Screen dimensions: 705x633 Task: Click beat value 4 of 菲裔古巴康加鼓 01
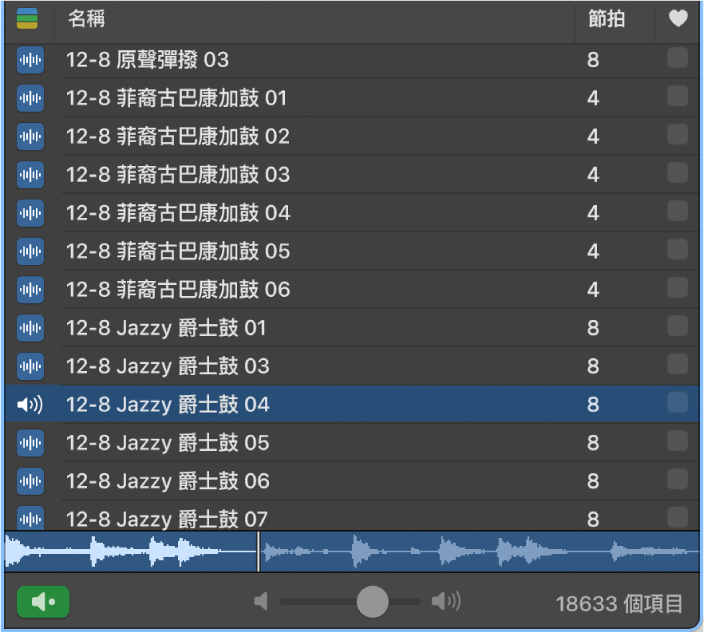(x=593, y=98)
